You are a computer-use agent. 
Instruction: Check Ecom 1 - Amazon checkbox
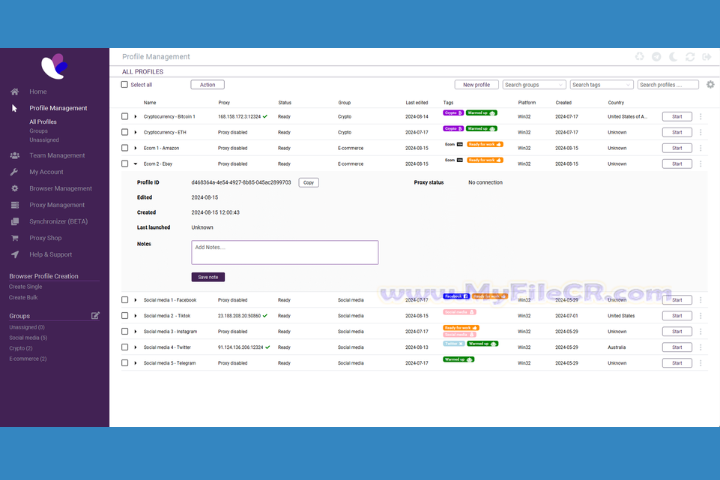tap(124, 148)
